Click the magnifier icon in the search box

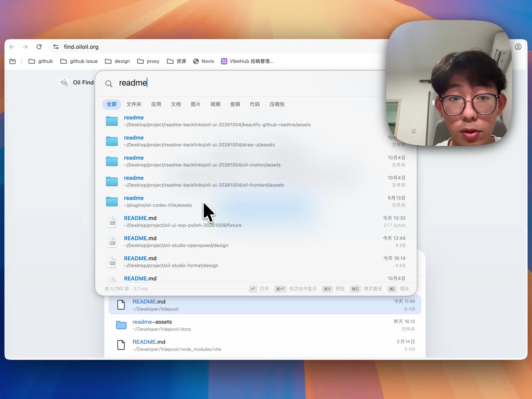(x=109, y=83)
